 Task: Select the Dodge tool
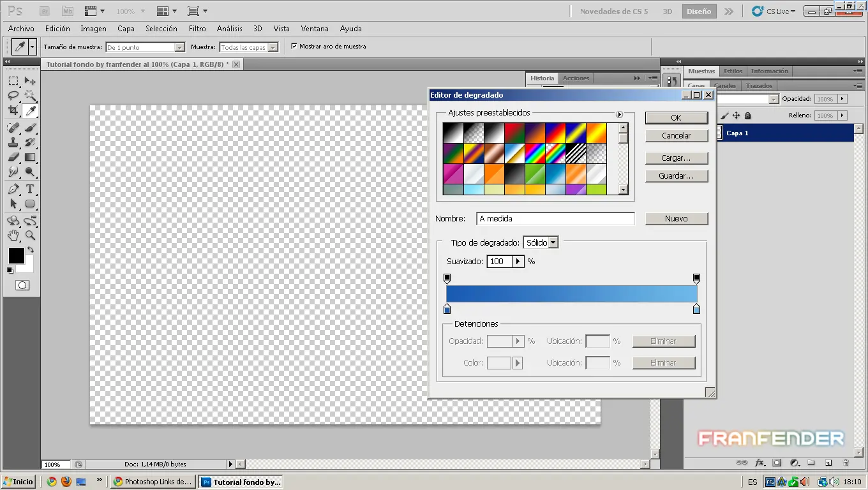pos(30,172)
